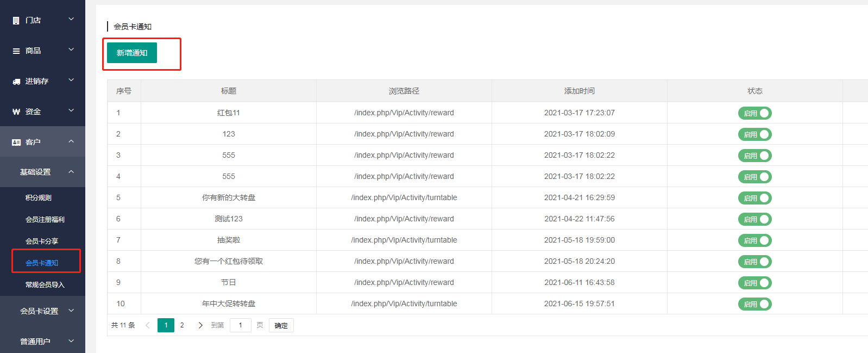Click the title cell 抽奖啦
Viewport: 868px width, 353px height.
(x=229, y=240)
